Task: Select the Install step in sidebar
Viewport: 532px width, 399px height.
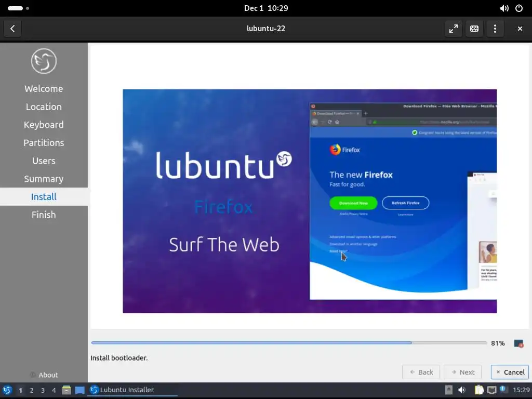Action: [x=44, y=196]
